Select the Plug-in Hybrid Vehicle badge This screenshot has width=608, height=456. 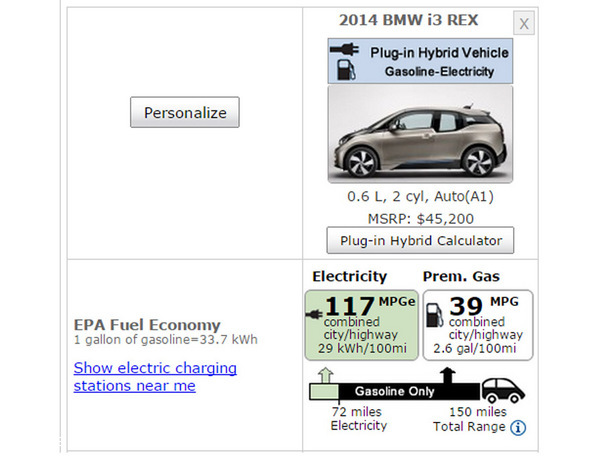(420, 61)
